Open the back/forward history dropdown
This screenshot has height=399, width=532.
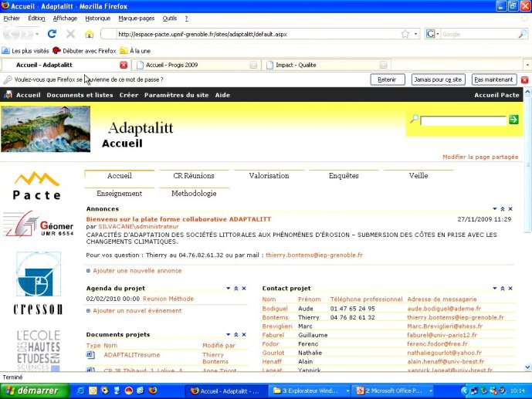click(x=37, y=34)
